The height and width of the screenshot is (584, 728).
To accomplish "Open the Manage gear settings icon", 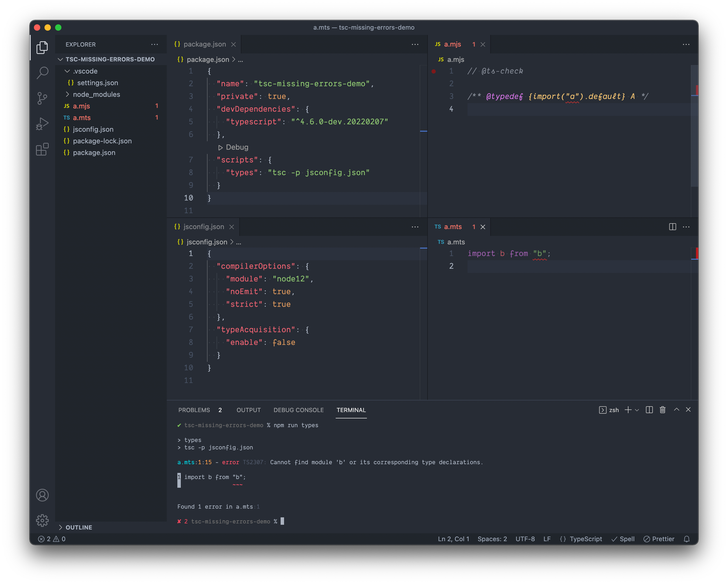I will (x=42, y=520).
